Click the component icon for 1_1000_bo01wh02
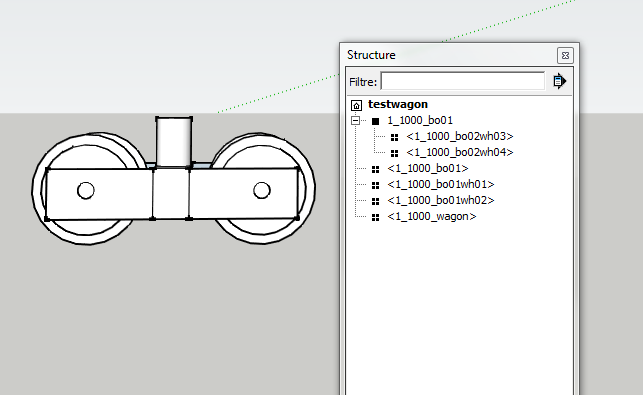Viewport: 643px width, 395px height. click(x=375, y=201)
